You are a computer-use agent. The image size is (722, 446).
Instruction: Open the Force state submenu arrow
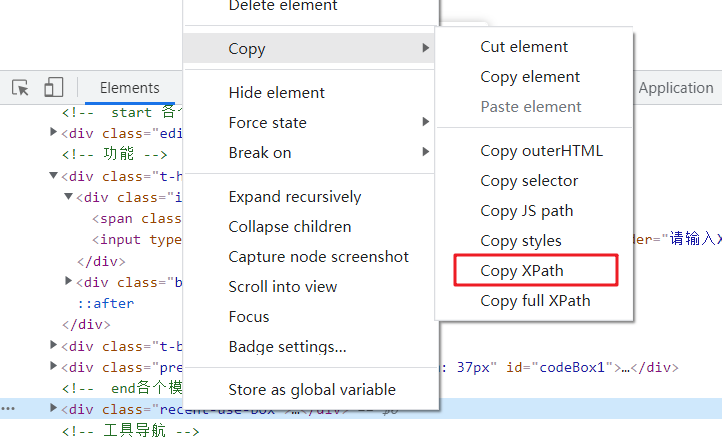point(425,122)
